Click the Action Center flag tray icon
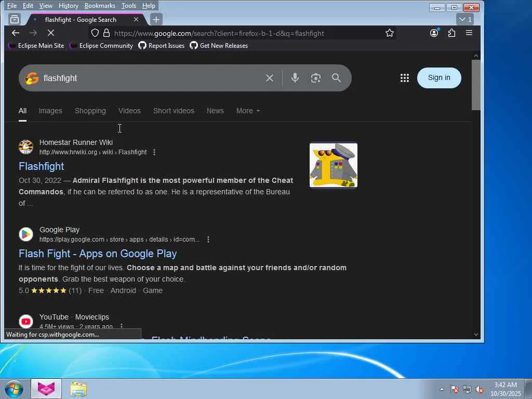532x399 pixels. pos(455,390)
